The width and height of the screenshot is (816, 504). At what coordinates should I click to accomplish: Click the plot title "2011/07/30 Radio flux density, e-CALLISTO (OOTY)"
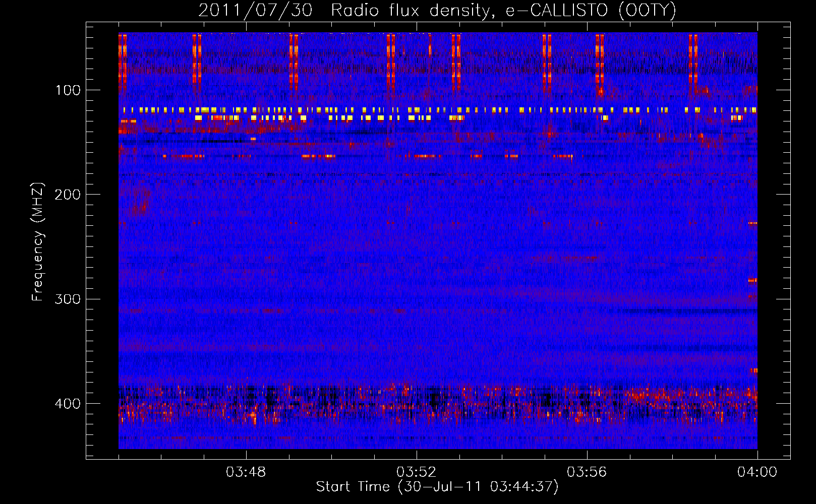coord(437,10)
